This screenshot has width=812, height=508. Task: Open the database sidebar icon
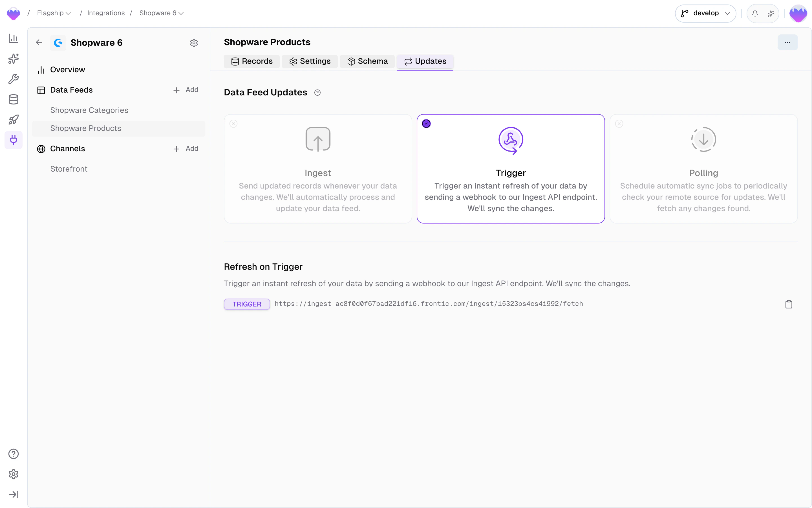click(14, 99)
